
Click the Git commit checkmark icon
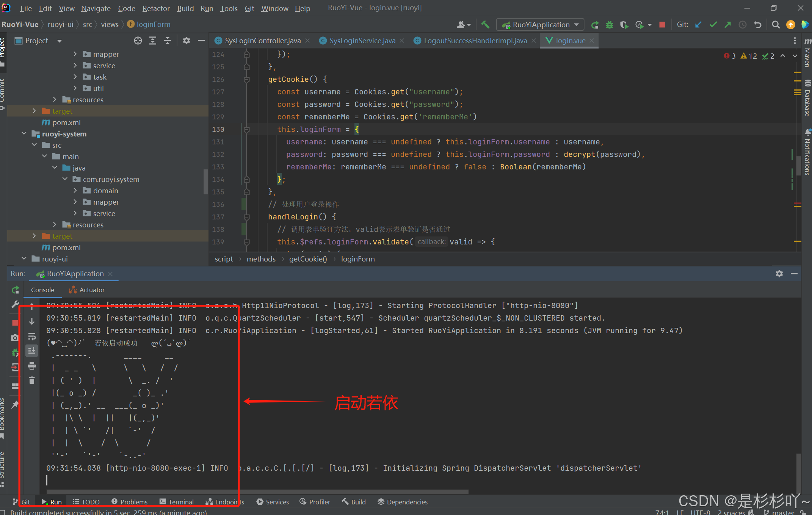click(x=713, y=25)
